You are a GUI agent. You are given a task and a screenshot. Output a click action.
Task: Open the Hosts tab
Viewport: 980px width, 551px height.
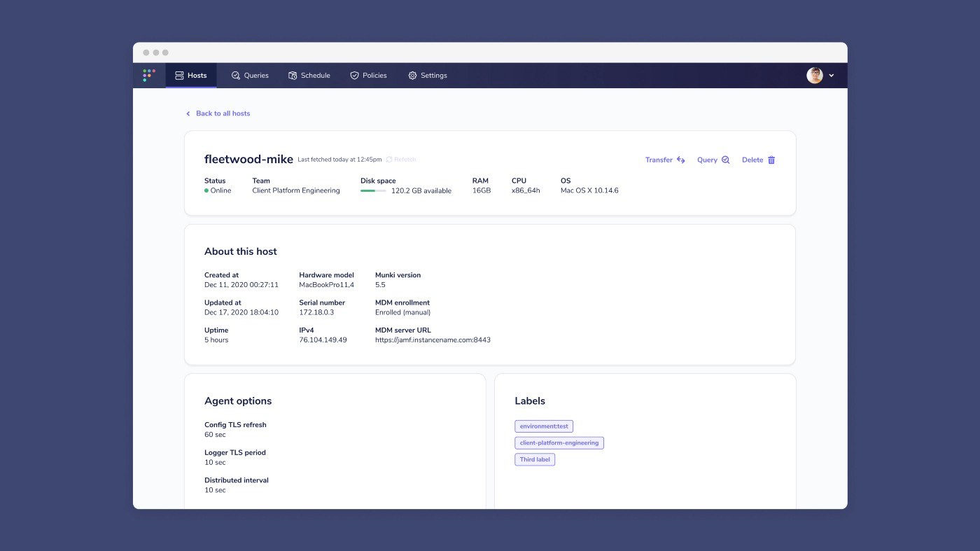(x=191, y=75)
